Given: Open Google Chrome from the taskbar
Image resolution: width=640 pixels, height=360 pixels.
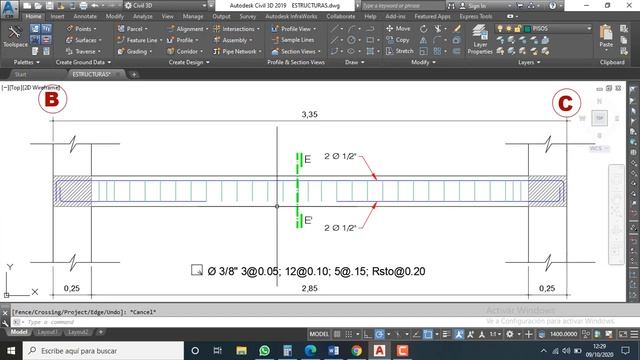Looking at the screenshot, I should [356, 351].
